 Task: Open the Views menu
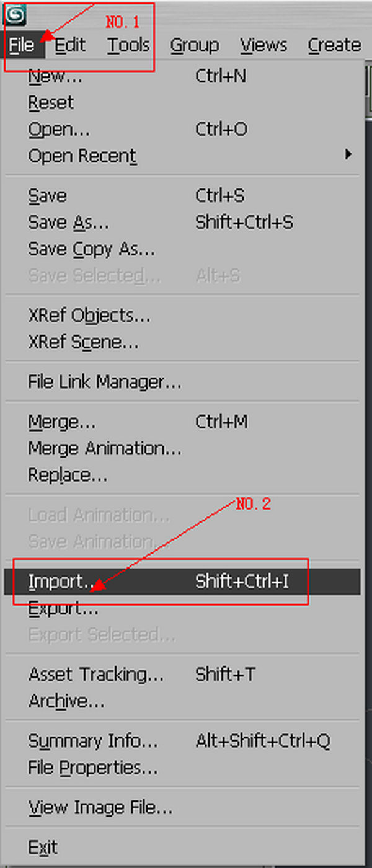point(265,45)
